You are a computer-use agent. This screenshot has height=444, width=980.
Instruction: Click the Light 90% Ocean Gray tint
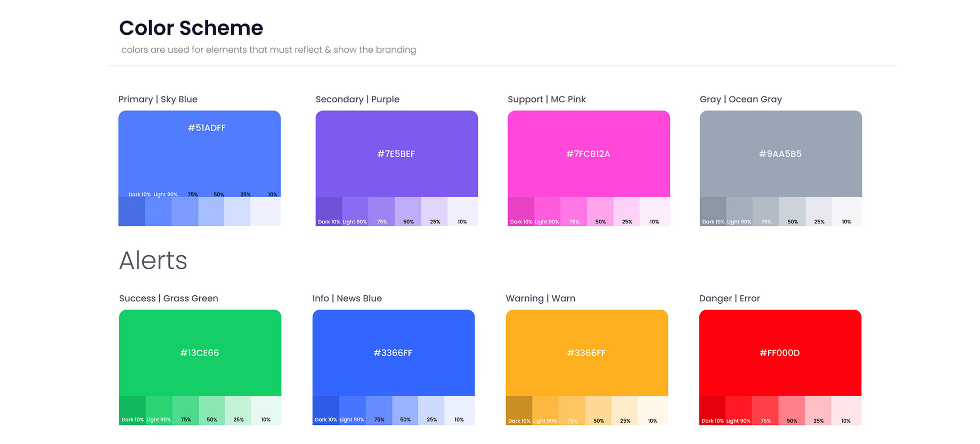(x=739, y=212)
